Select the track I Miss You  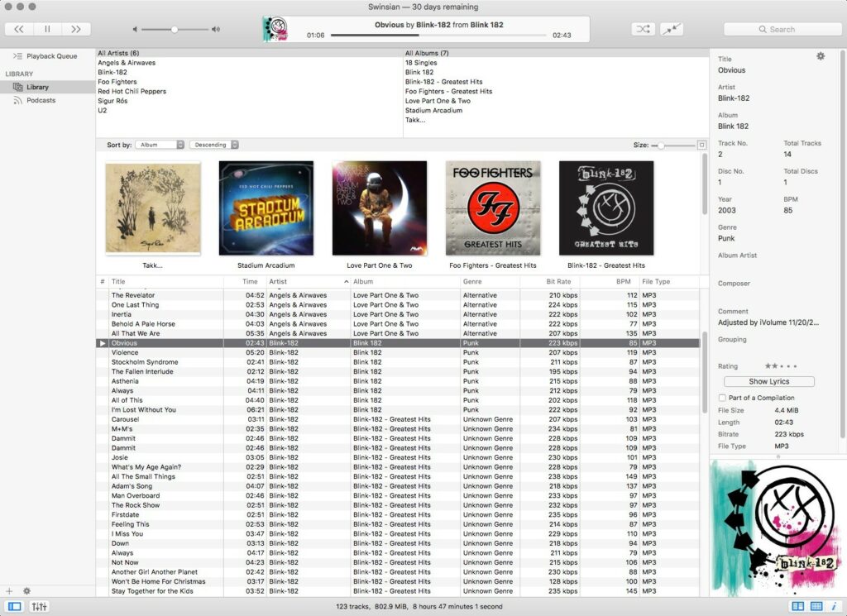coord(398,534)
